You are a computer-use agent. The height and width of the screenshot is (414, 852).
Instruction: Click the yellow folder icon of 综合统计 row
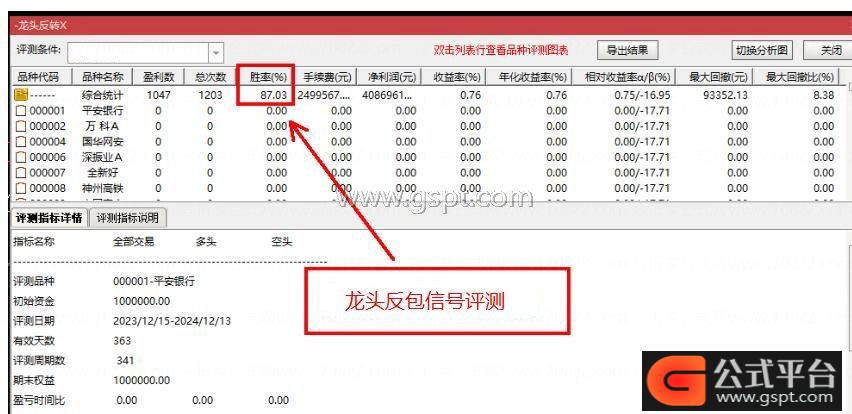[21, 95]
